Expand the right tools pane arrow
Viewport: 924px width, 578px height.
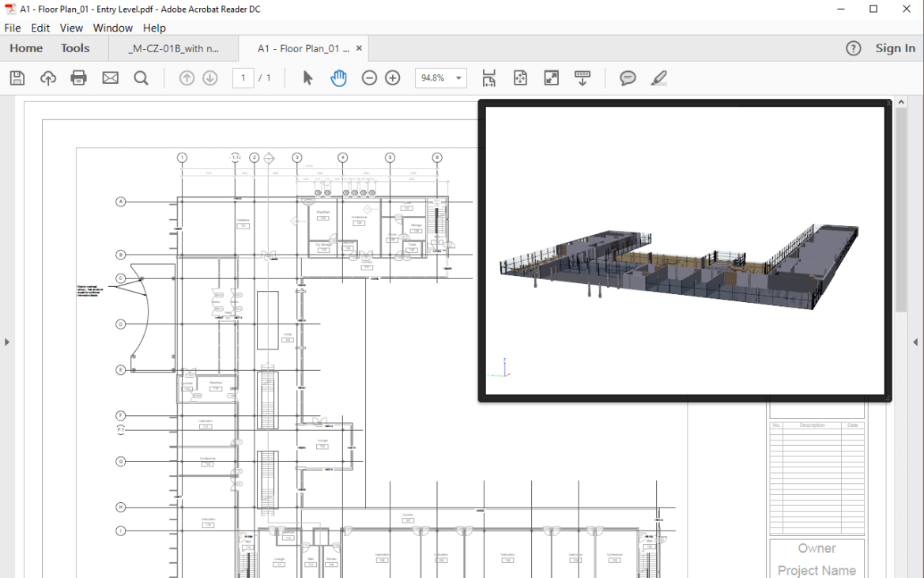click(x=915, y=342)
